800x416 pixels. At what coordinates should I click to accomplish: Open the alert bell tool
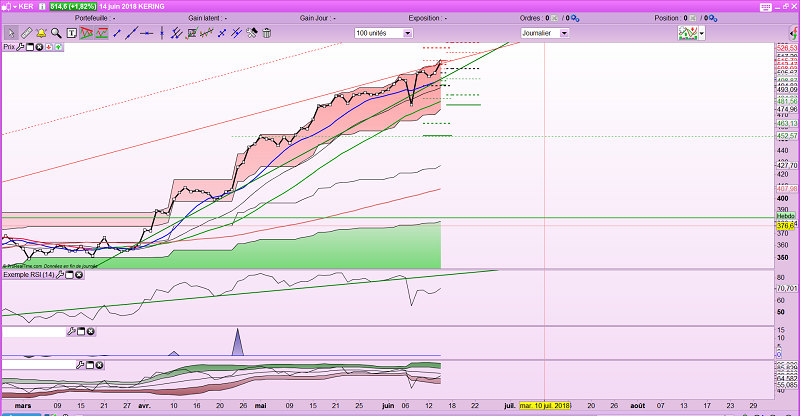point(41,33)
